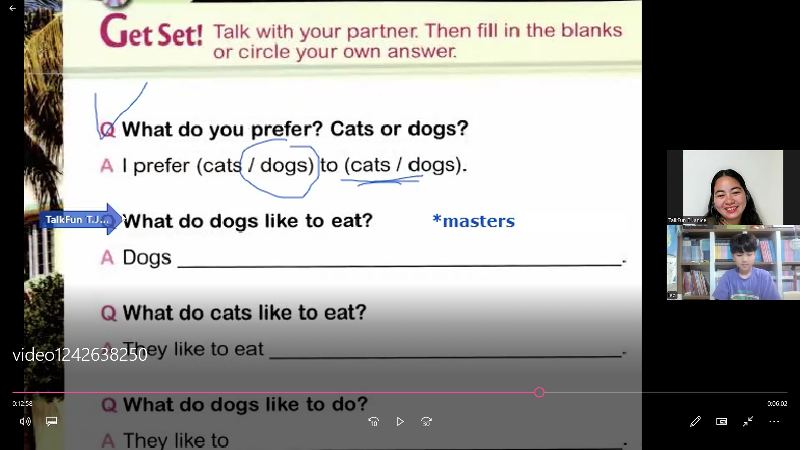800x450 pixels.
Task: Click the circled word dogs in the answer
Action: click(286, 165)
